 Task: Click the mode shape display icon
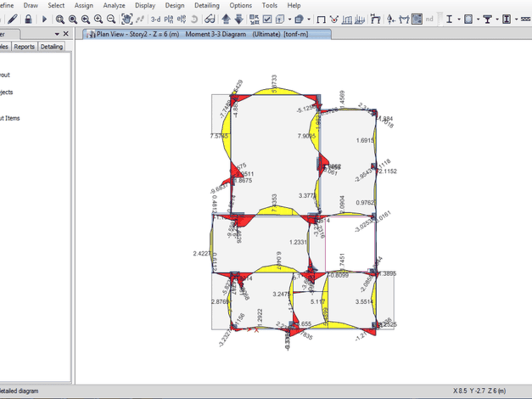(360, 19)
